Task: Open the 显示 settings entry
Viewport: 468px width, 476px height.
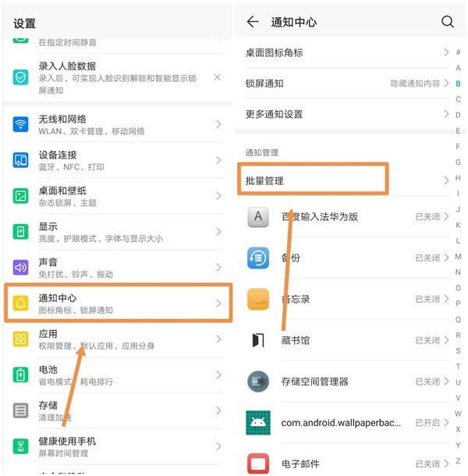Action: click(x=118, y=232)
